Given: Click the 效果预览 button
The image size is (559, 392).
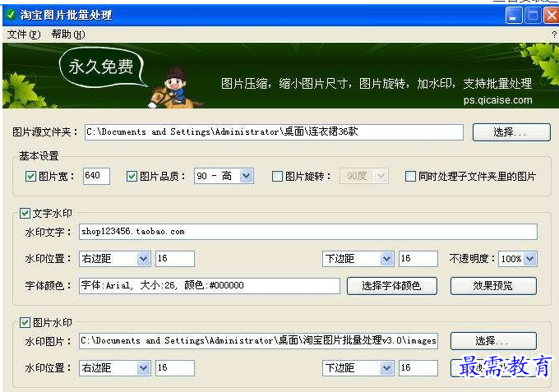Looking at the screenshot, I should 493,286.
